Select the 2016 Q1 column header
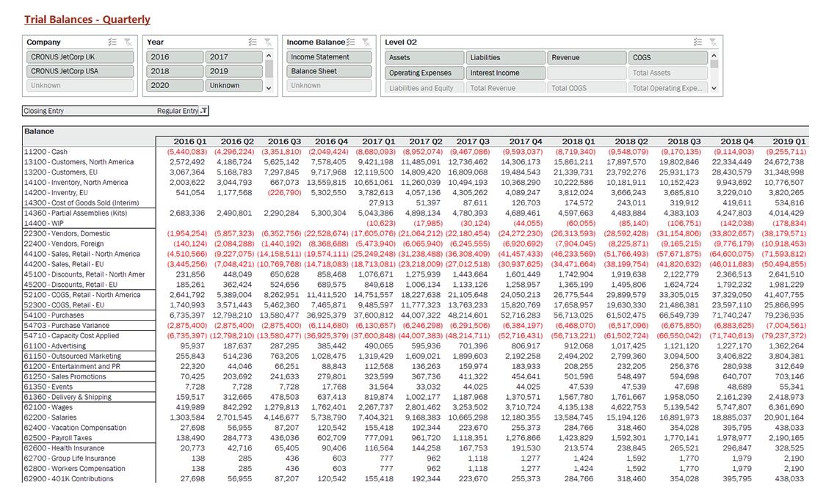This screenshot has width=837, height=504. point(190,142)
